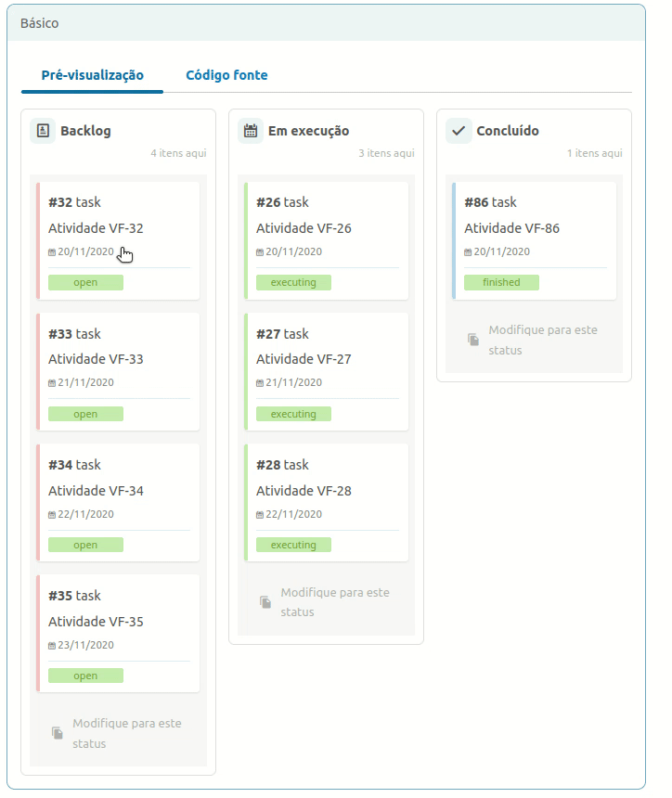672x798 pixels.
Task: Click the copy icon in Concluído's footer area
Action: point(472,339)
